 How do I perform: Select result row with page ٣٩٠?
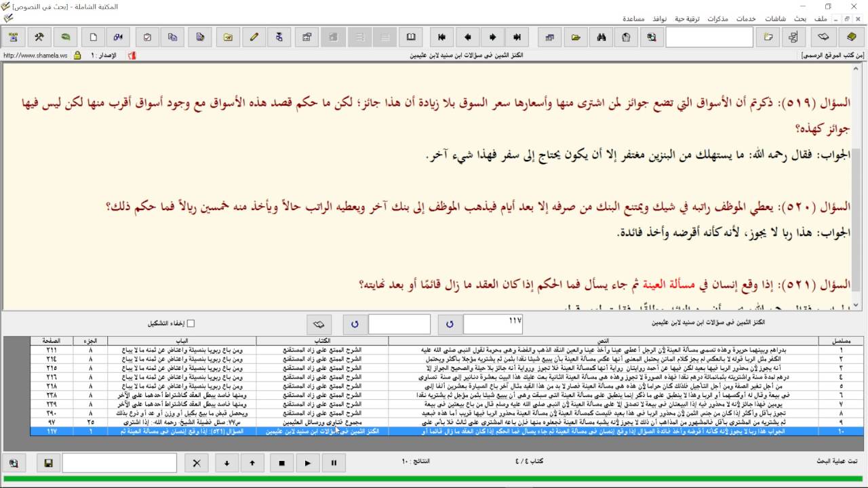coord(447,413)
